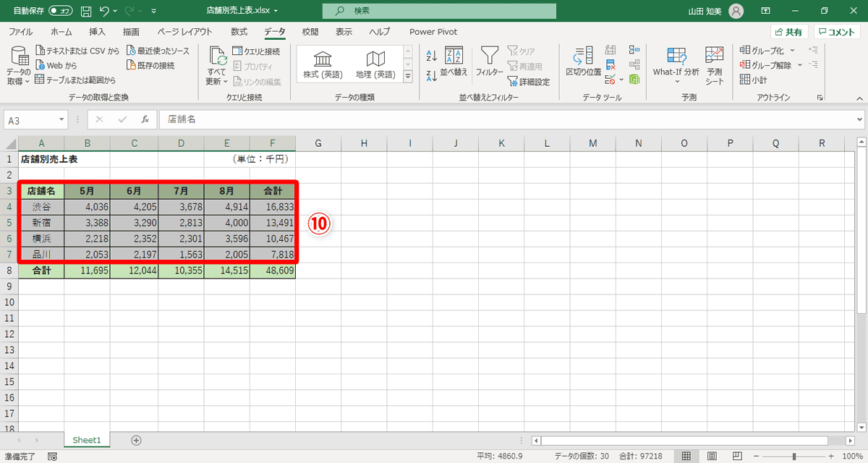
Task: Sort descending Z to A
Action: (432, 75)
